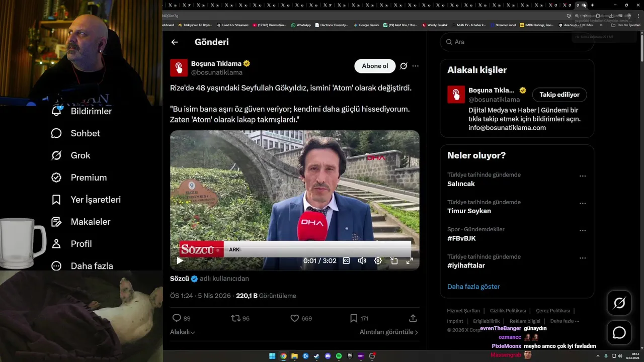Open Grok in sidebar
This screenshot has height=362, width=644.
[70, 155]
